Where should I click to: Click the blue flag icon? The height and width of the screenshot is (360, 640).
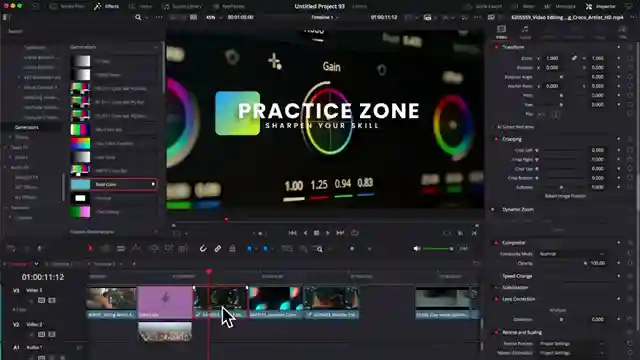(249, 249)
